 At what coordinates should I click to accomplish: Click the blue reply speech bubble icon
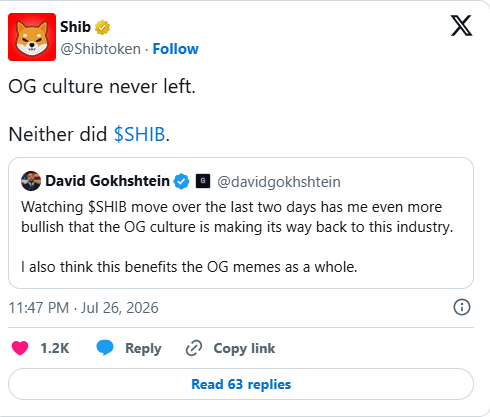105,348
